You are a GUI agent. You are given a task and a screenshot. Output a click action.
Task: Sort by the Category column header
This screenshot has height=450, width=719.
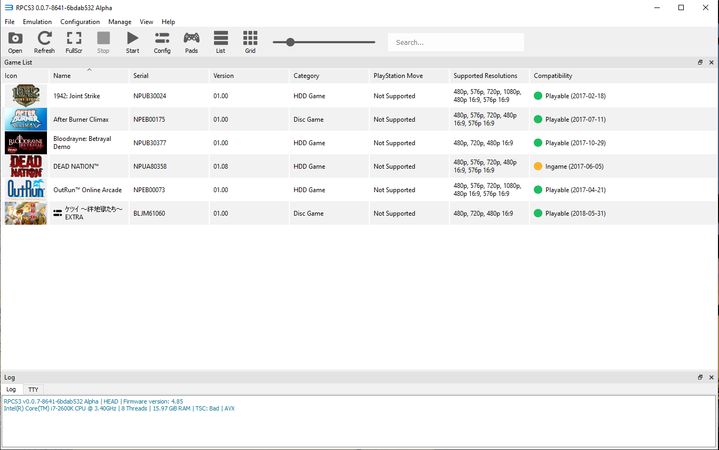(329, 76)
